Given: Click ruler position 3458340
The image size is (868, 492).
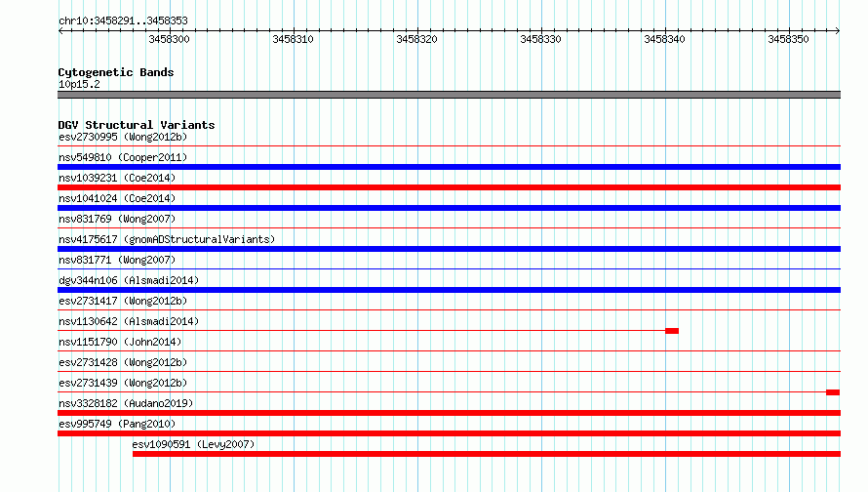Looking at the screenshot, I should coord(664,39).
